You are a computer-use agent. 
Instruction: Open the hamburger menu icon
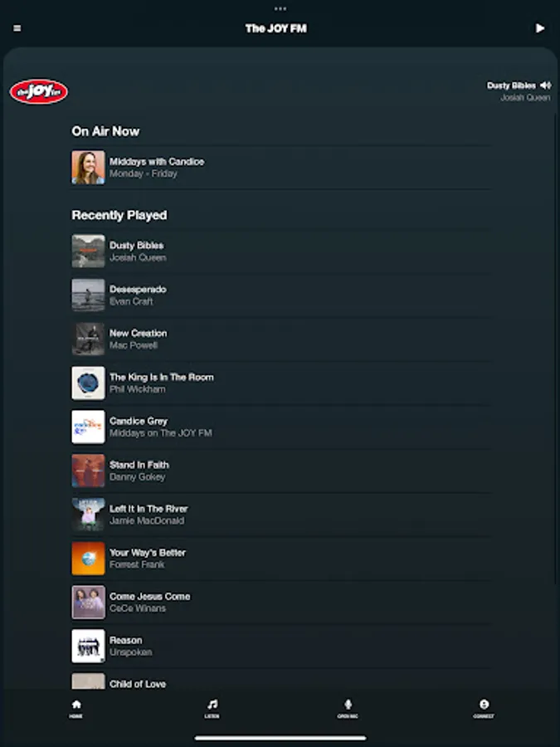tap(17, 28)
